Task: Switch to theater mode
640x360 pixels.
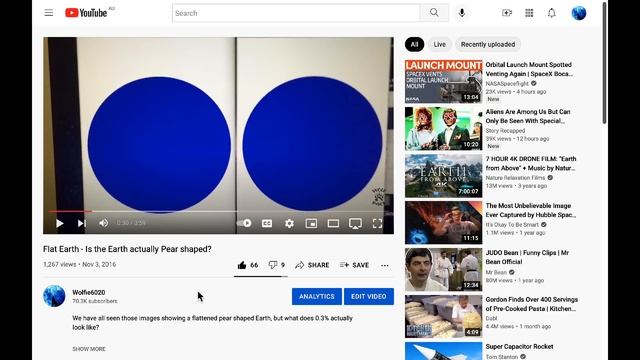Action: pyautogui.click(x=333, y=223)
